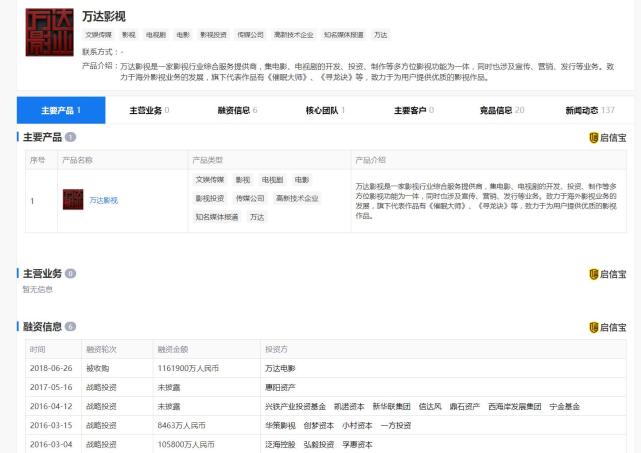Open investor 万达电影 in funding table

280,368
